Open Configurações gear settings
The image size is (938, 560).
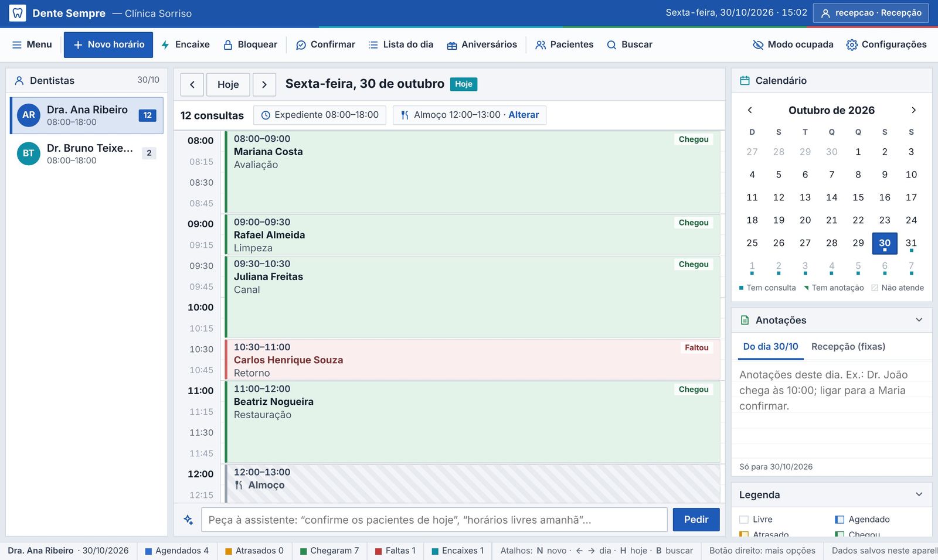coord(886,45)
